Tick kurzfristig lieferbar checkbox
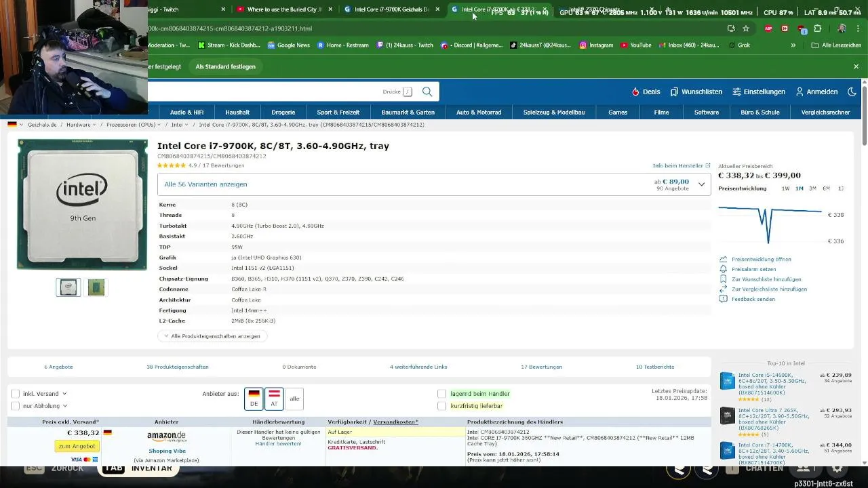868x488 pixels. (x=441, y=405)
